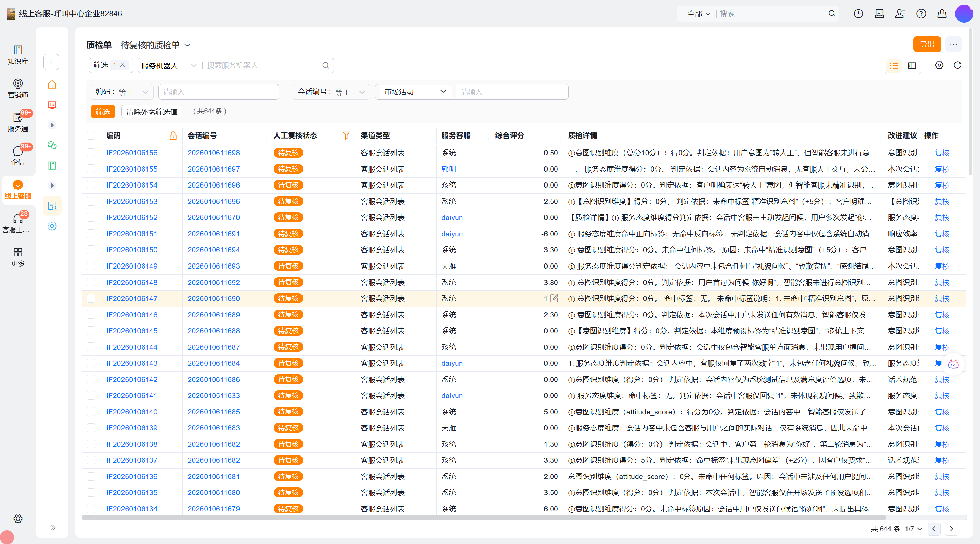This screenshot has height=544, width=980.
Task: Open column settings hexagon icon
Action: point(939,65)
